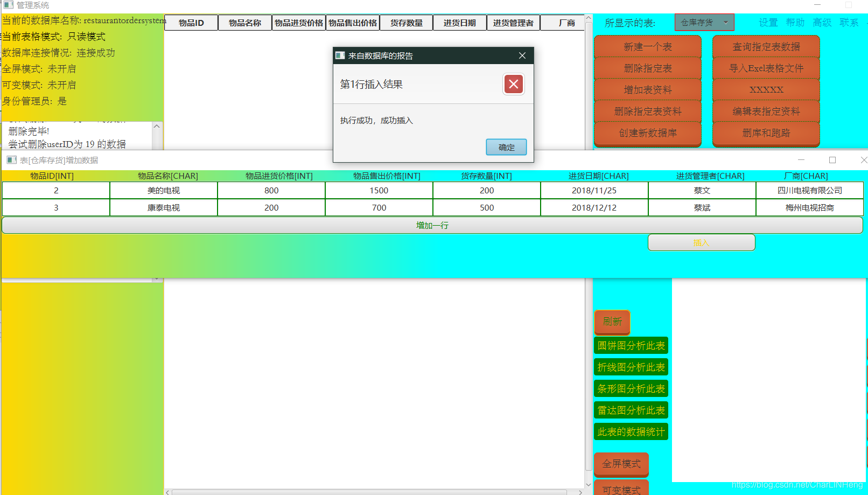868x495 pixels.
Task: Click 新建一个表 button
Action: 648,47
